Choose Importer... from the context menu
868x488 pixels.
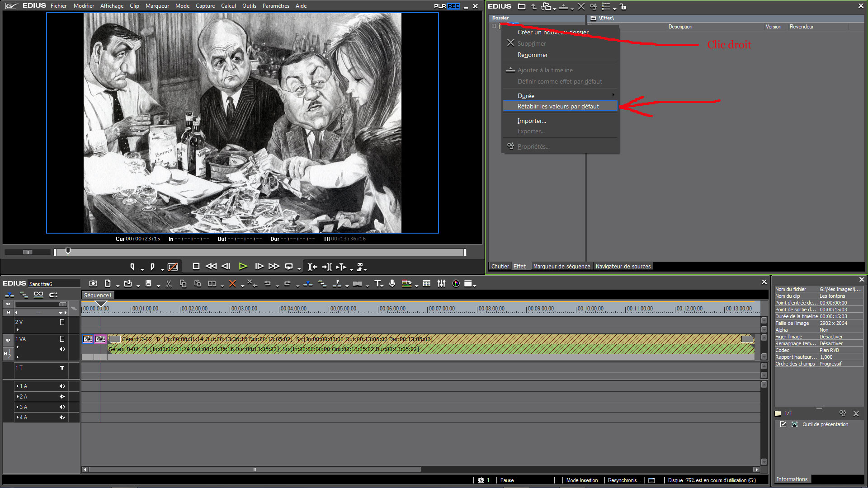[x=532, y=121]
